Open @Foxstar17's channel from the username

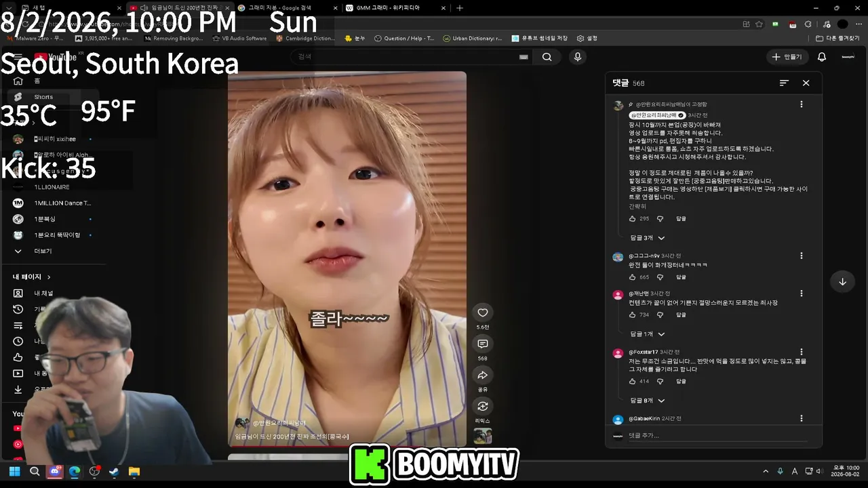click(643, 352)
